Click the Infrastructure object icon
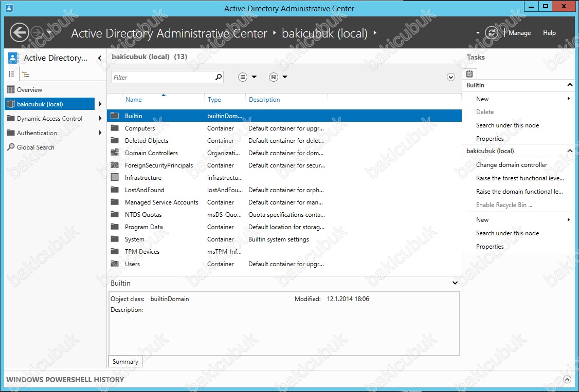The height and width of the screenshot is (392, 579). pyautogui.click(x=115, y=177)
